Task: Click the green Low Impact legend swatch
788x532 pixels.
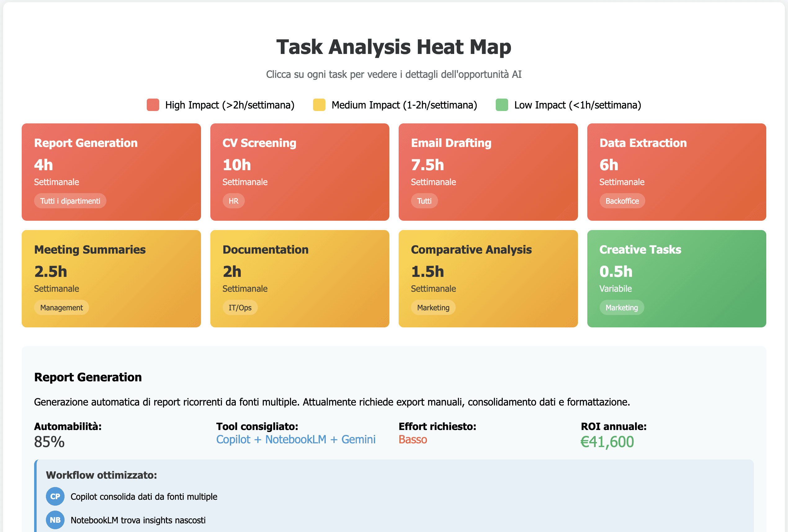Action: pyautogui.click(x=501, y=105)
